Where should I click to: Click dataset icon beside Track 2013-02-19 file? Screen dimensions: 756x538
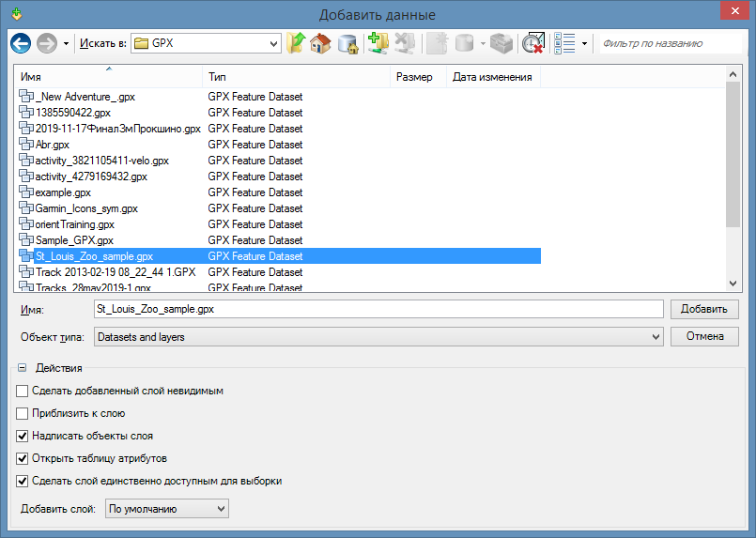point(26,271)
